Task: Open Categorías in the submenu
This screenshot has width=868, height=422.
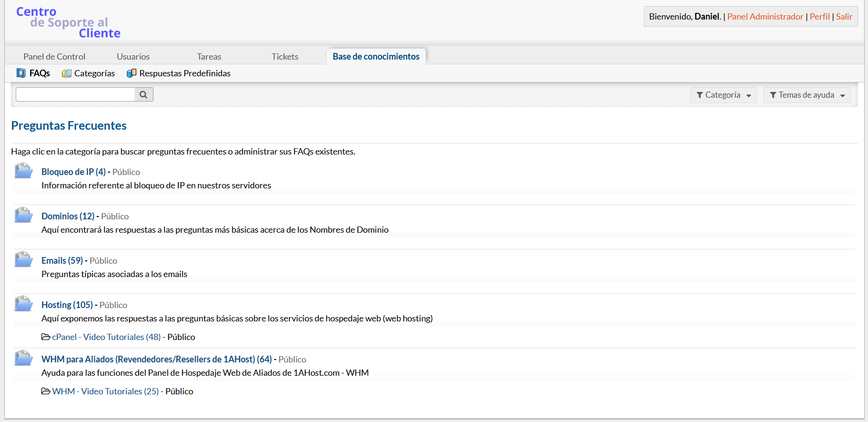Action: (94, 73)
